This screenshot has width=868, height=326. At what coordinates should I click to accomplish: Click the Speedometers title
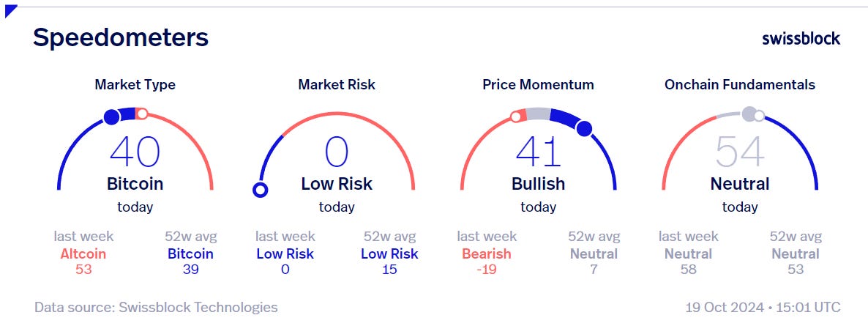point(121,37)
